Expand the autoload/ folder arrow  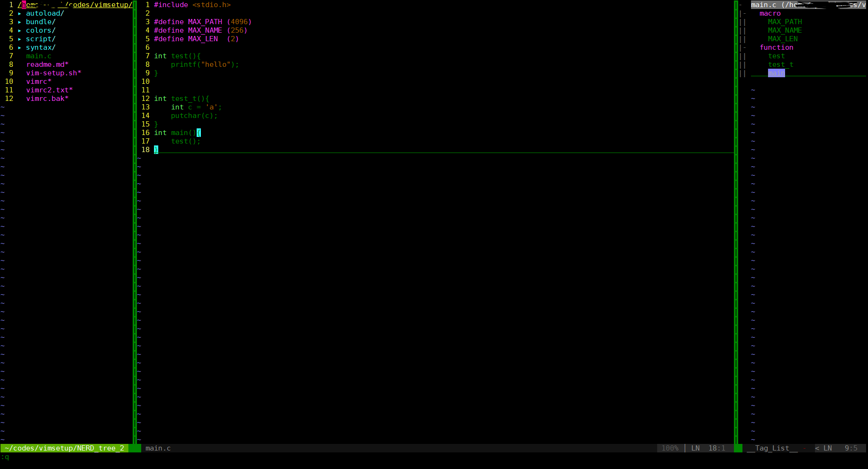click(x=19, y=14)
